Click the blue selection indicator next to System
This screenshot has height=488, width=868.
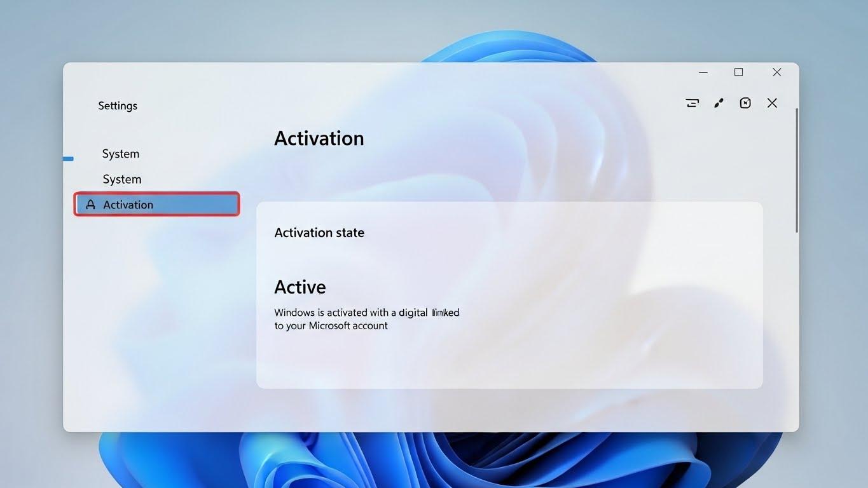[67, 158]
